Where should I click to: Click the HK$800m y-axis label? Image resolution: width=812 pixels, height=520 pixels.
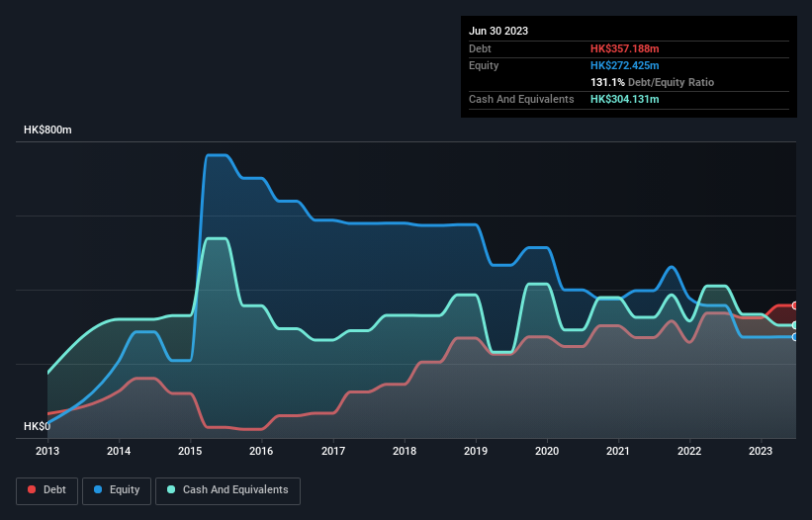point(47,130)
